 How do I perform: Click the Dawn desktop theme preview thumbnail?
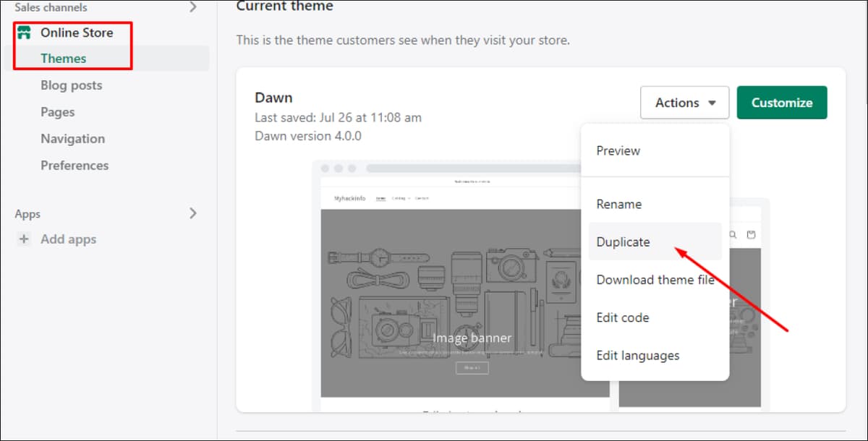[x=464, y=286]
